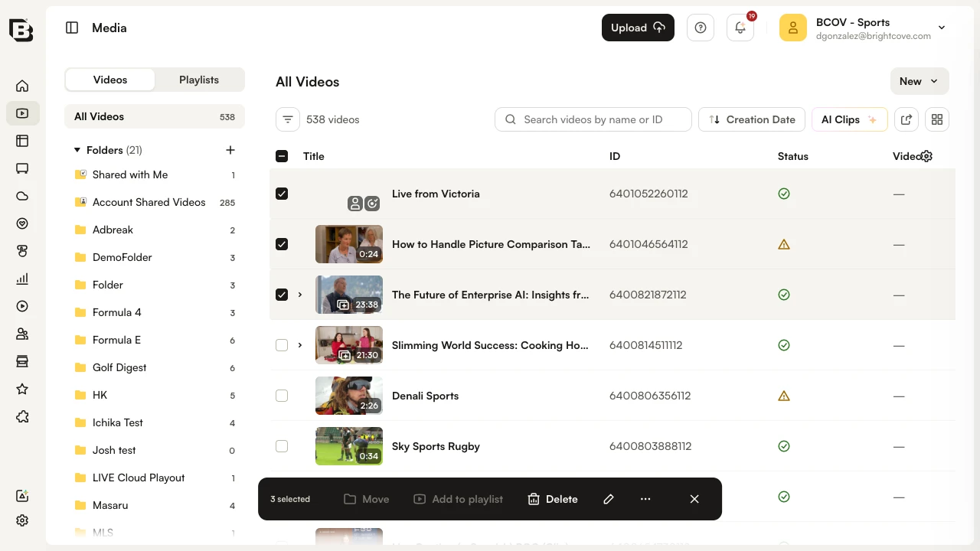This screenshot has width=980, height=551.
Task: Open the help question mark icon
Action: 701,28
